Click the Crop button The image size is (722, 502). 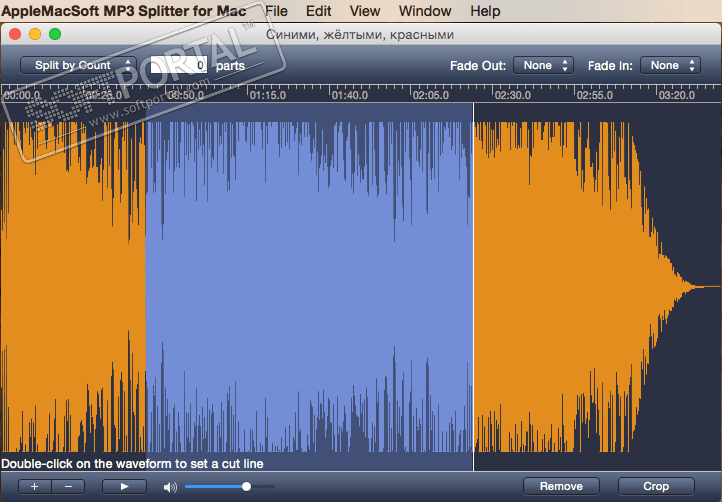[x=656, y=486]
